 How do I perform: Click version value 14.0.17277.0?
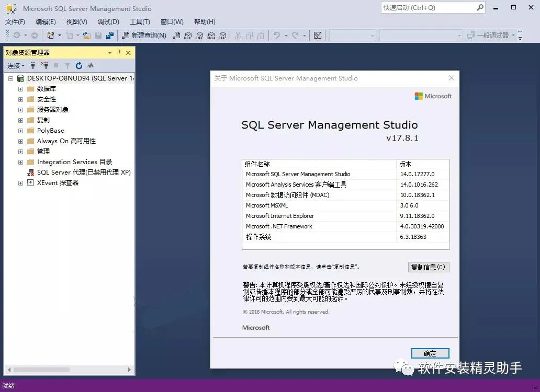pos(417,174)
